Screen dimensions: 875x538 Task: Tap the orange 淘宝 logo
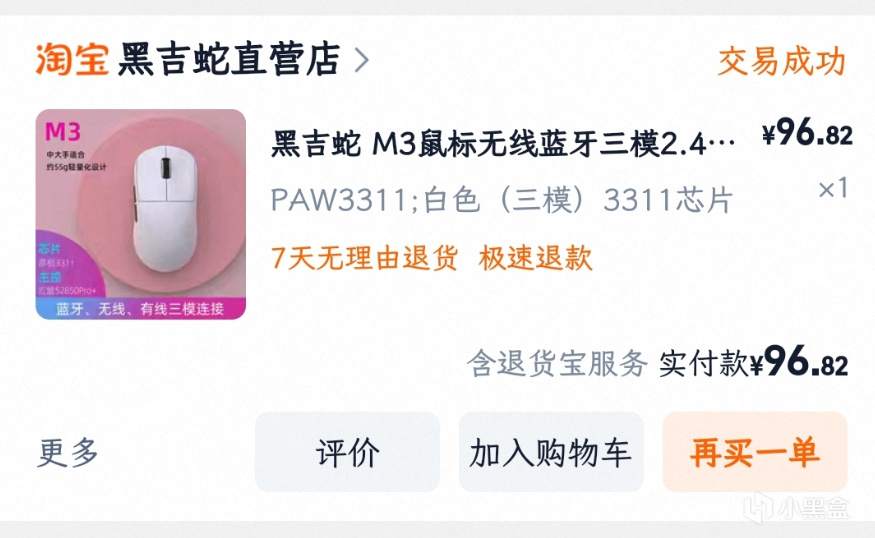click(73, 59)
